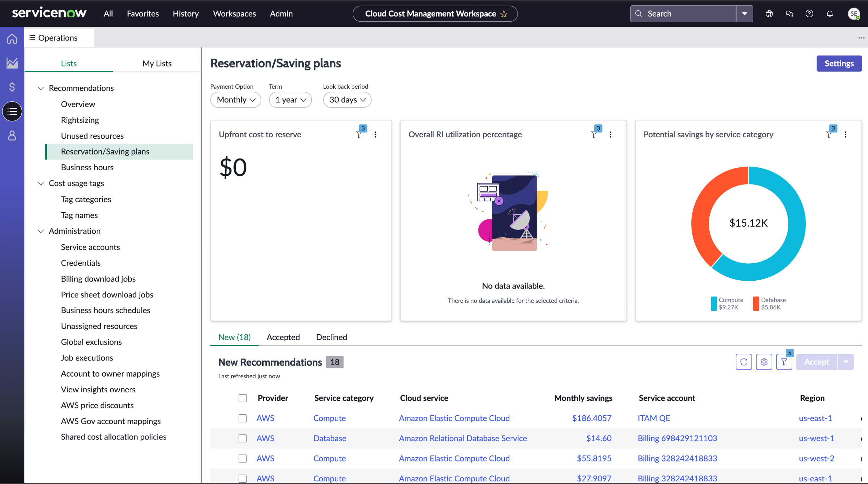Click the three-dot overflow menu at top right
This screenshot has width=868, height=484.
tap(861, 38)
